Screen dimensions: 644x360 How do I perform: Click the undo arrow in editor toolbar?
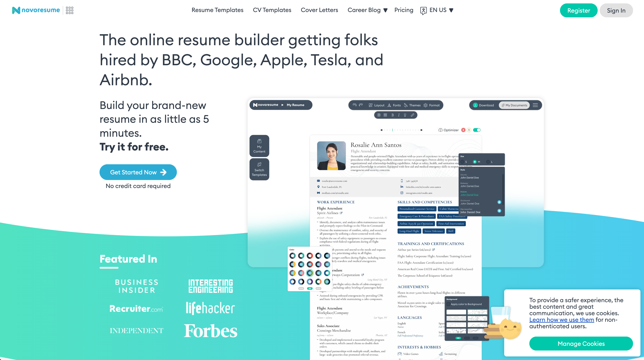(x=354, y=105)
